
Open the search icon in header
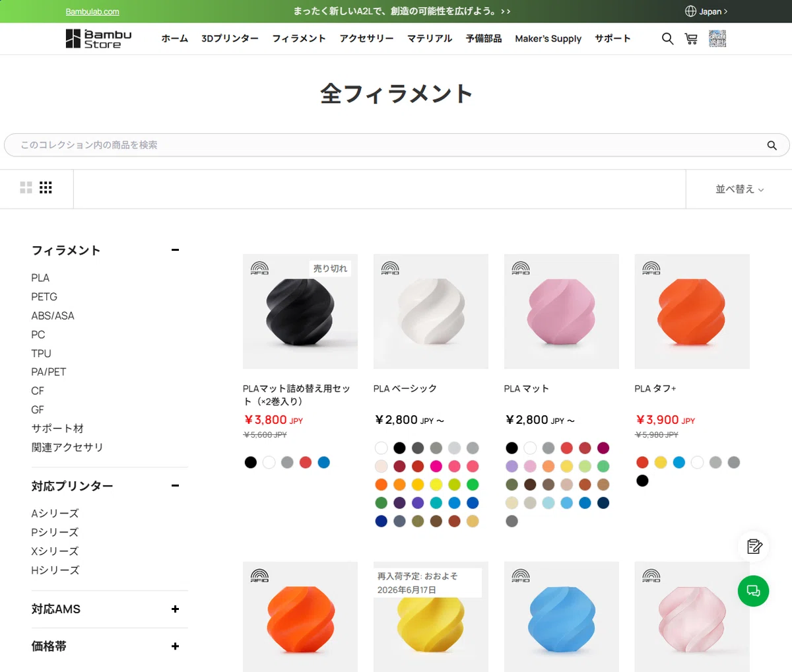[x=667, y=39]
